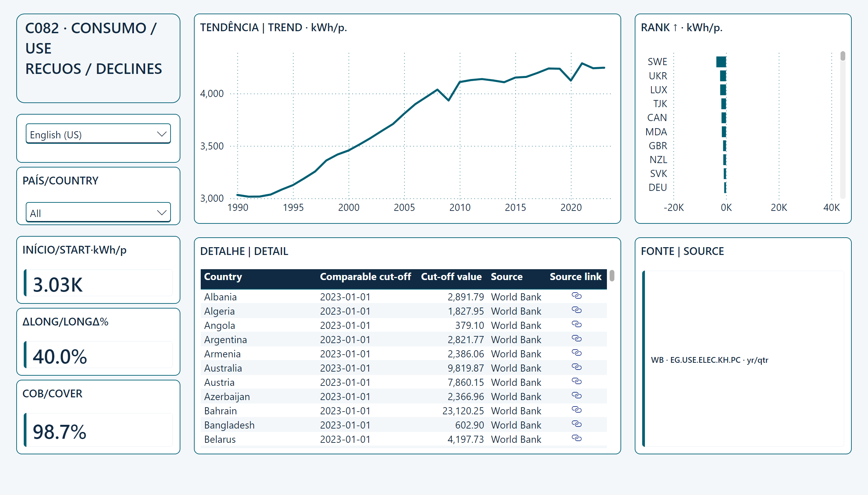This screenshot has height=495, width=868.
Task: Select the UKR bar in rank chart
Action: pos(723,76)
